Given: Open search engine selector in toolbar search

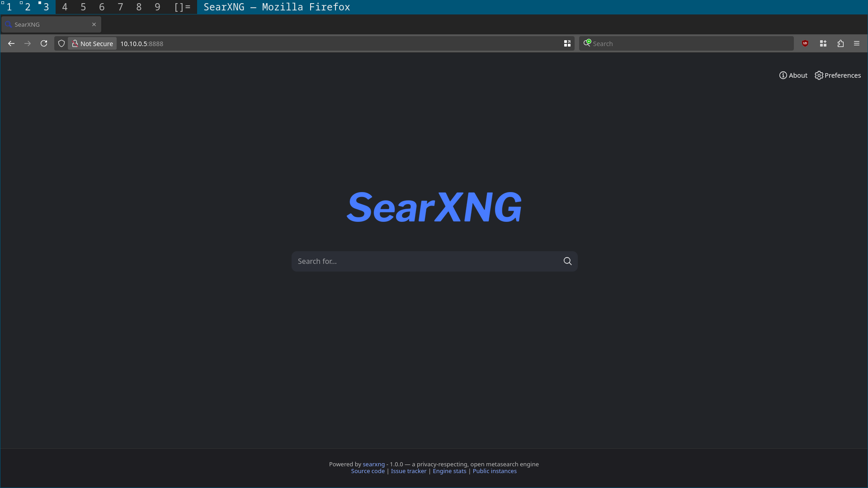Looking at the screenshot, I should click(x=587, y=43).
